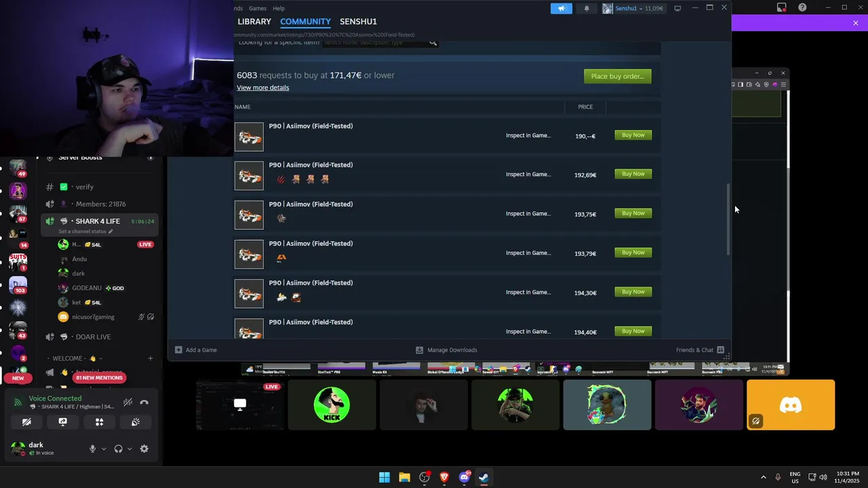This screenshot has width=868, height=488.
Task: Buy the 194,30€ P90 Asiimov listing
Action: 633,292
